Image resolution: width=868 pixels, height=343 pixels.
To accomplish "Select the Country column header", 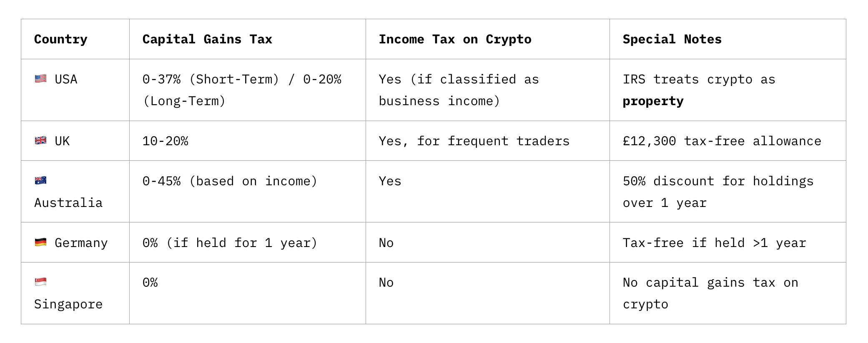I will pos(61,39).
